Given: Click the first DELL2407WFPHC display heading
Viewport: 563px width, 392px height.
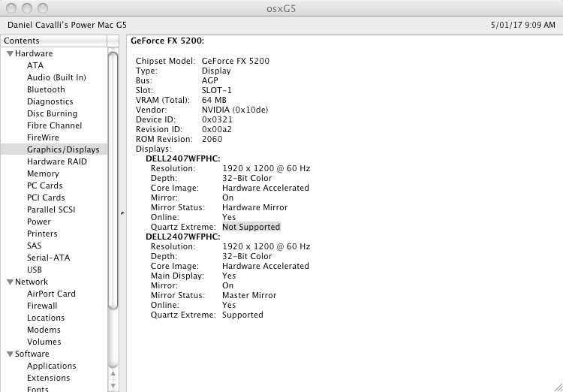Looking at the screenshot, I should point(182,158).
